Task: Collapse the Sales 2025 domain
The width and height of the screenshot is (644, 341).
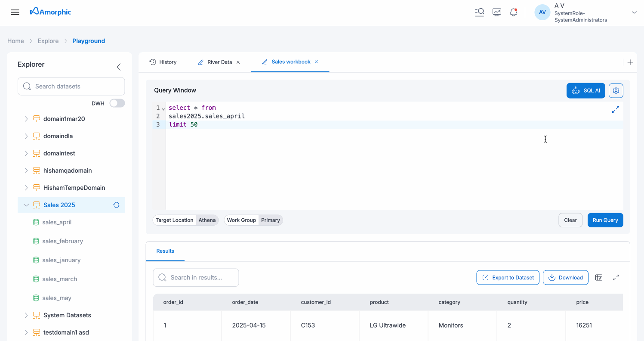Action: [26, 205]
